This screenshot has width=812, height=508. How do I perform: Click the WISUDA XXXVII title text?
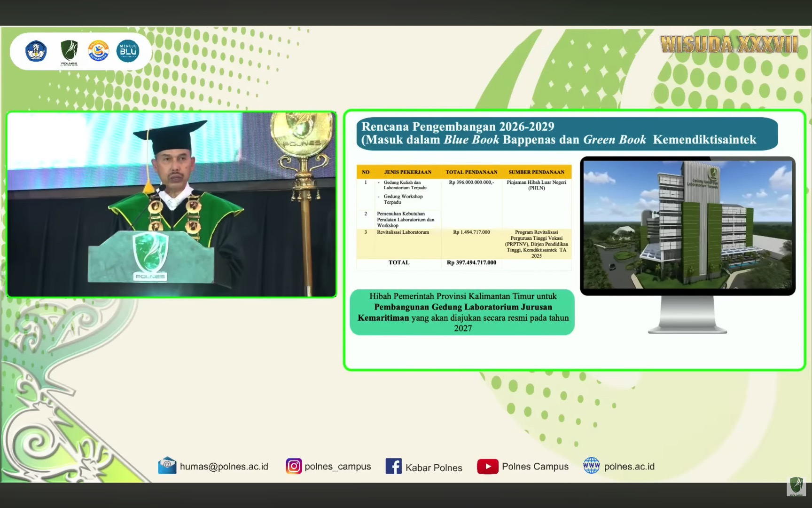click(729, 45)
